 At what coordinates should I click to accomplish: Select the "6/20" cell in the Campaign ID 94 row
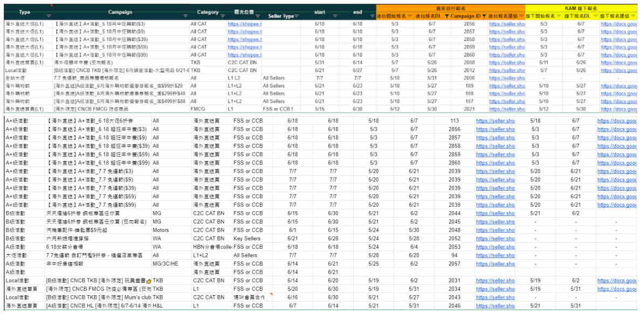pyautogui.click(x=414, y=255)
